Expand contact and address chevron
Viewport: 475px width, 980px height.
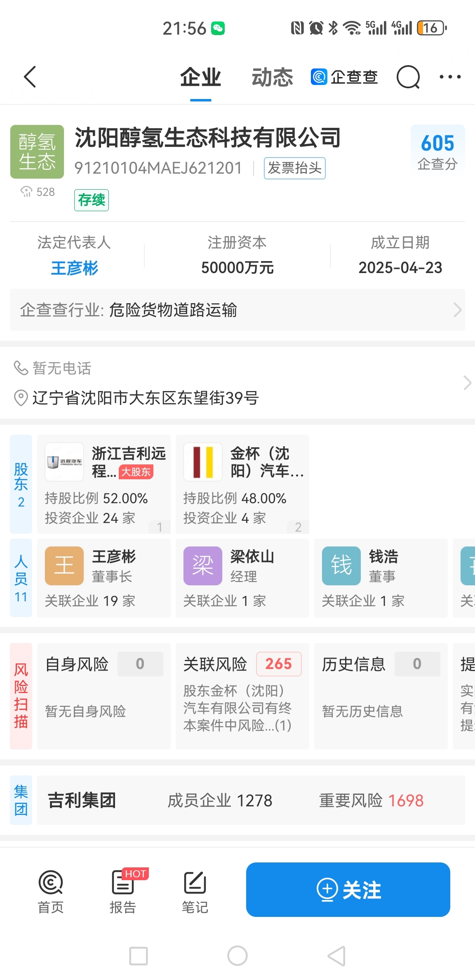point(467,383)
